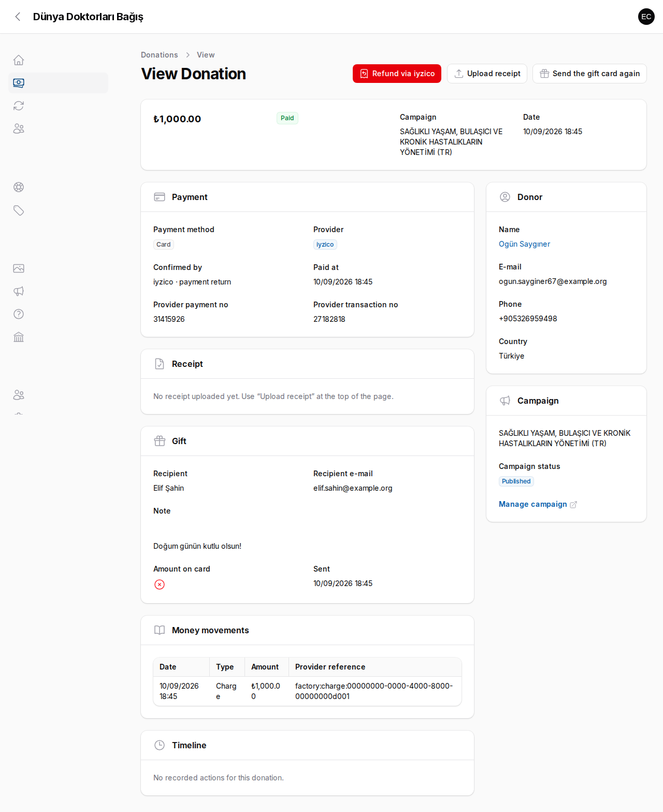Go back using the header arrow
The height and width of the screenshot is (812, 663).
(18, 17)
